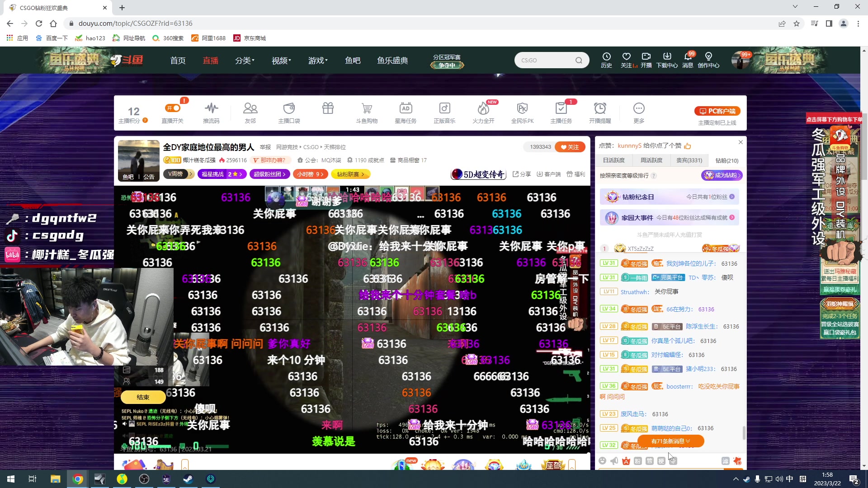This screenshot has width=868, height=488.
Task: Expand the 钻粉纪念日 row arrow
Action: pos(732,197)
